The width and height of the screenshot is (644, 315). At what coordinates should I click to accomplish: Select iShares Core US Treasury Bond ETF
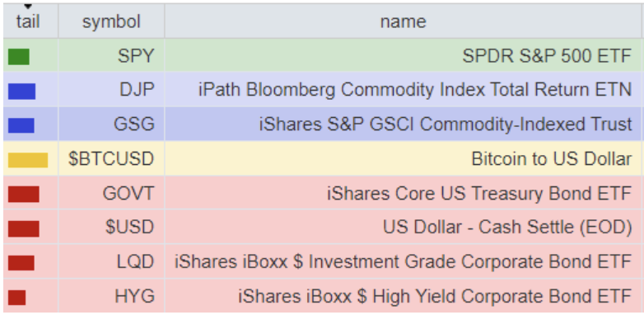pyautogui.click(x=479, y=193)
